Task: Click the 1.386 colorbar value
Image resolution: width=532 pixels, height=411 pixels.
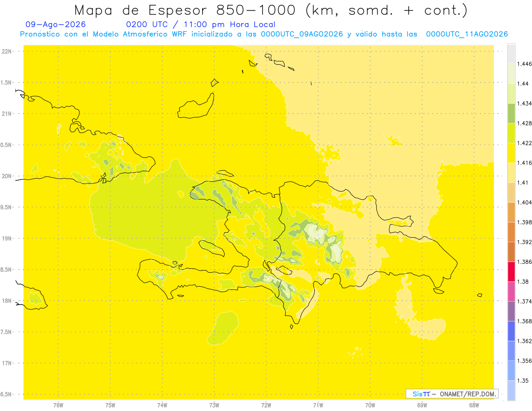Action: (524, 262)
